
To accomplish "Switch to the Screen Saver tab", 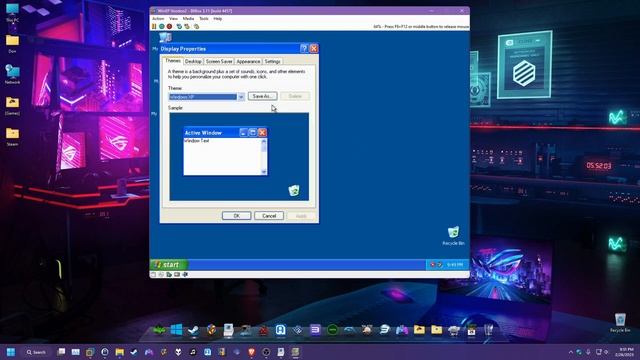I will 219,61.
